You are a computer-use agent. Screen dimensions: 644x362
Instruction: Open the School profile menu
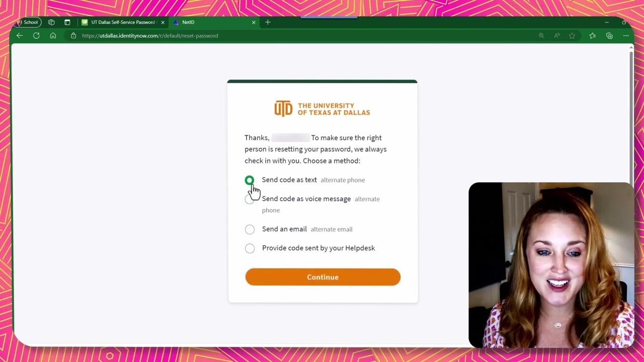tap(27, 22)
